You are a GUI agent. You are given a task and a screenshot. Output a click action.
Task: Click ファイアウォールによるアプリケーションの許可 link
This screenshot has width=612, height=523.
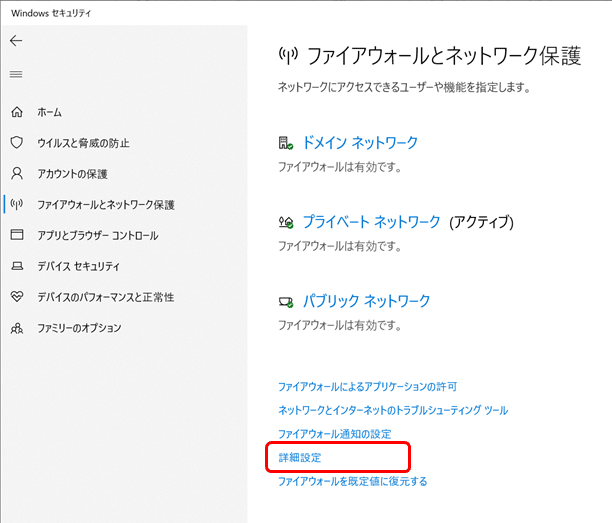pos(367,386)
